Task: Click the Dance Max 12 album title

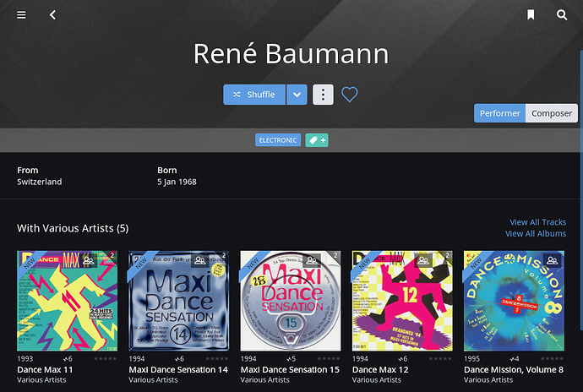Action: point(380,370)
